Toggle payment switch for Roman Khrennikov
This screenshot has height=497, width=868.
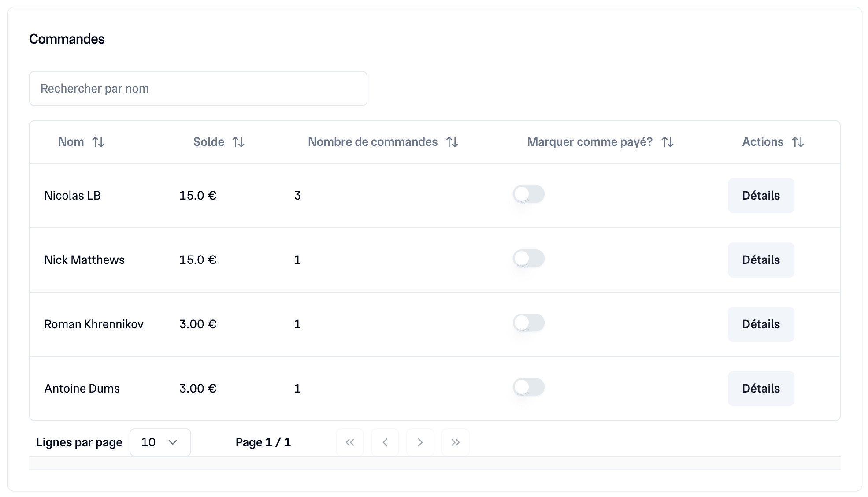(x=528, y=323)
